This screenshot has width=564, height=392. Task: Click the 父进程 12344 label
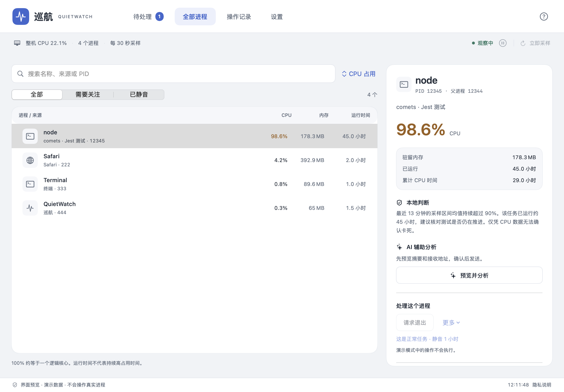(466, 91)
